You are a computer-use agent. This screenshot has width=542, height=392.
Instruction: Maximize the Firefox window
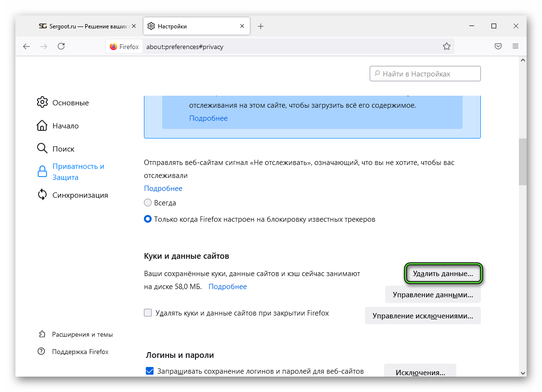(x=493, y=26)
